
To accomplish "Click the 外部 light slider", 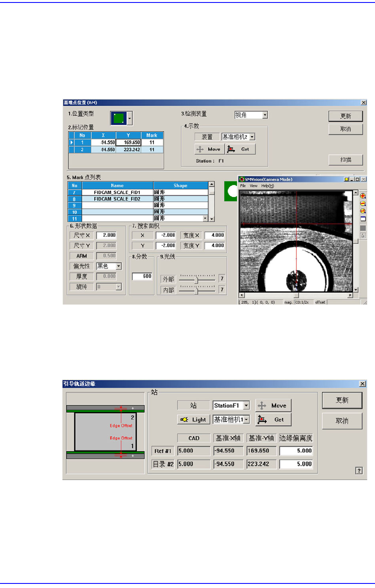I will coord(197,279).
